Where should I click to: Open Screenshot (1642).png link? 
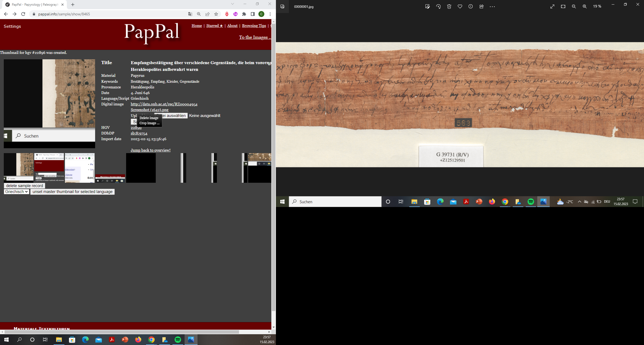150,110
